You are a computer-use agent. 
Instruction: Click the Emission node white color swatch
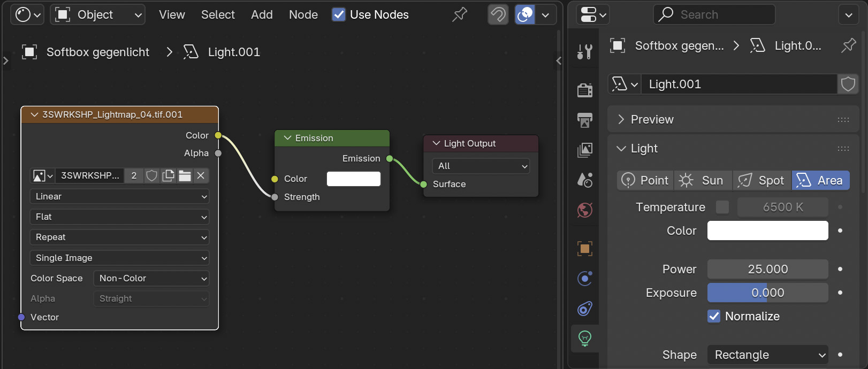(354, 179)
